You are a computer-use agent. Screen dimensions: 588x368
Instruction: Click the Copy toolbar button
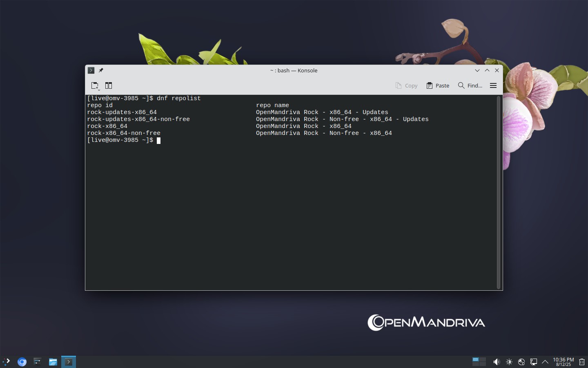pyautogui.click(x=406, y=85)
